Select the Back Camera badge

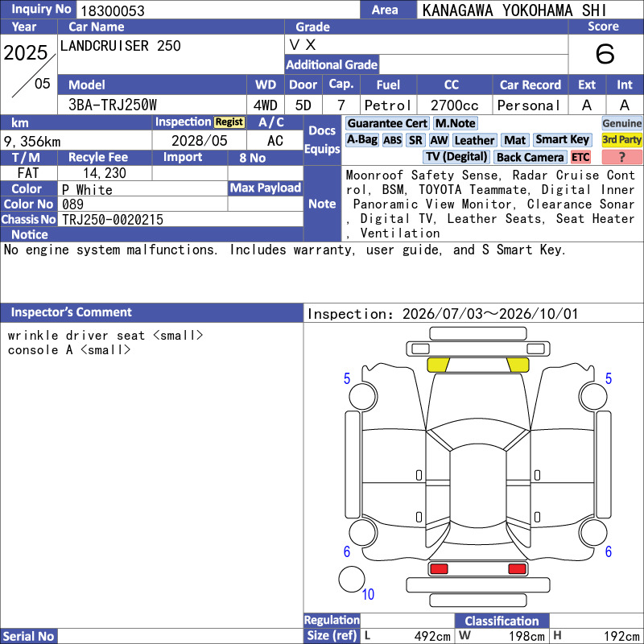point(530,157)
